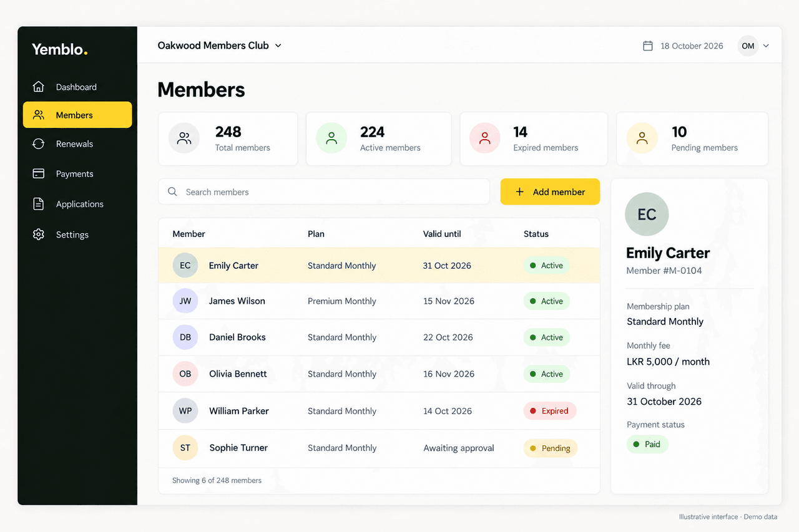Open the OM account menu chevron

766,46
